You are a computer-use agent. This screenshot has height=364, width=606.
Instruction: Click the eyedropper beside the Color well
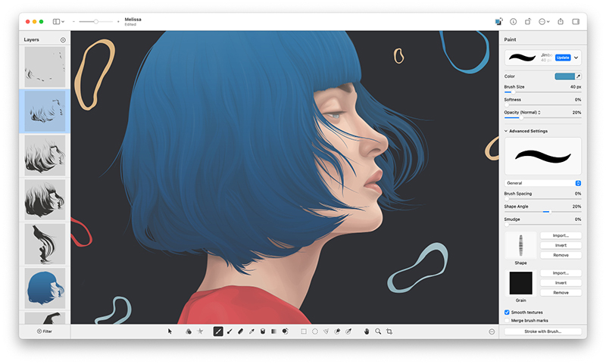(579, 76)
